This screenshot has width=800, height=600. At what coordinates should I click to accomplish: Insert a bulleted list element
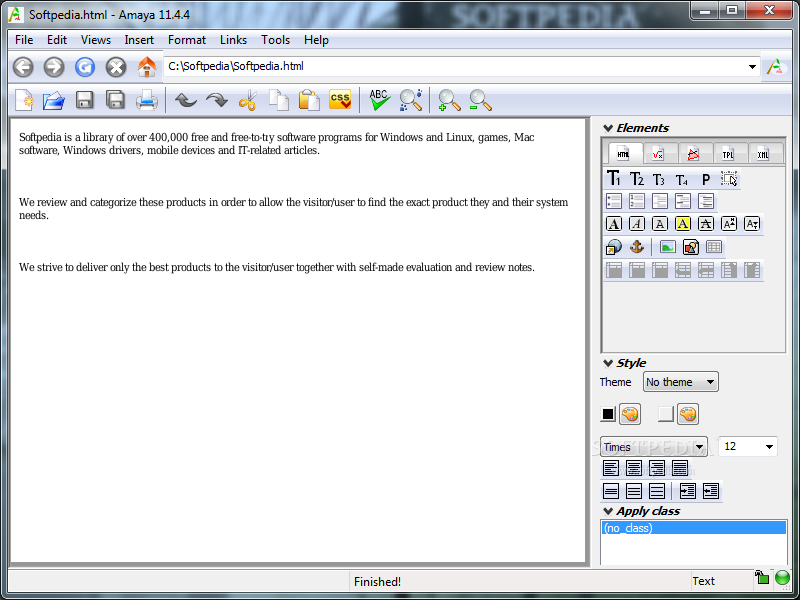click(614, 201)
